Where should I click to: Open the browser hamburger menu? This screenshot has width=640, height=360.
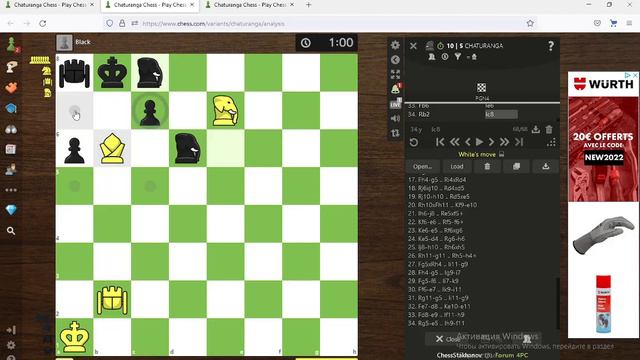tap(629, 24)
